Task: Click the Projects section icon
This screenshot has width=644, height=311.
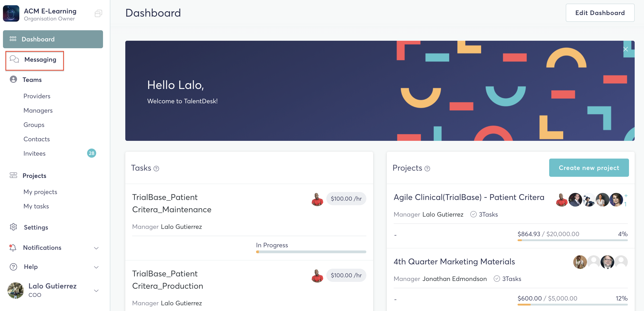Action: 13,175
